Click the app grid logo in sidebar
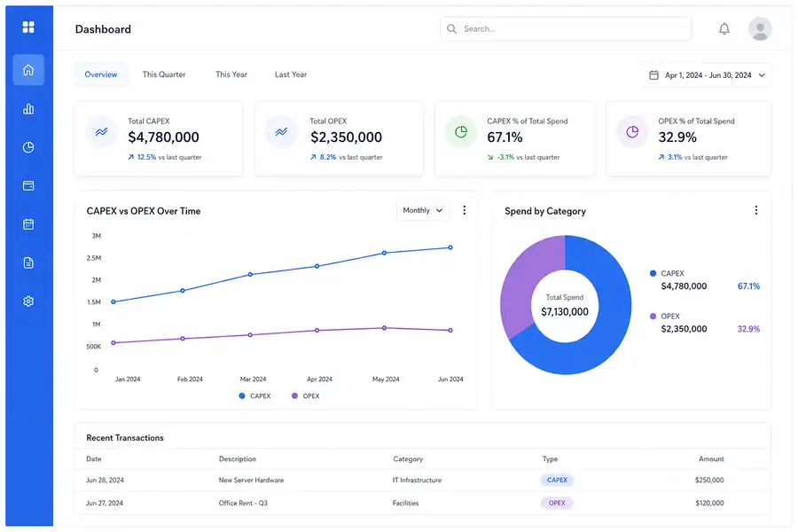Screen dimensions: 798x532 pos(28,27)
